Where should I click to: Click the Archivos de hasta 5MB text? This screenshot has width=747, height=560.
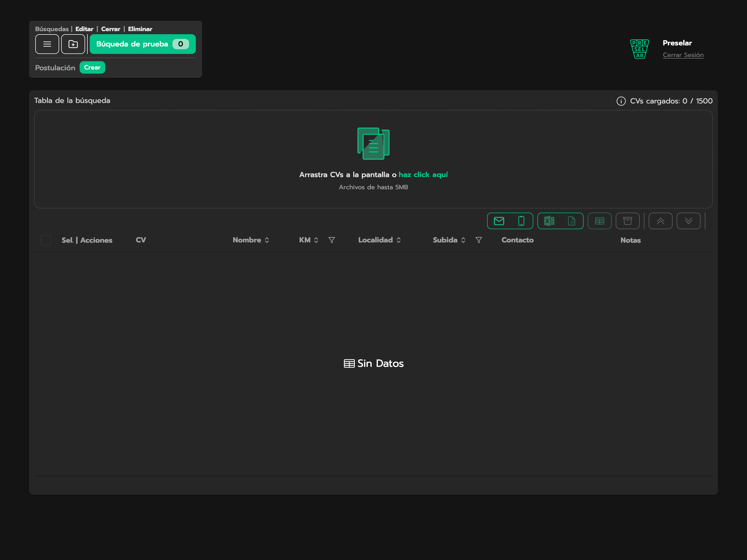pyautogui.click(x=373, y=187)
